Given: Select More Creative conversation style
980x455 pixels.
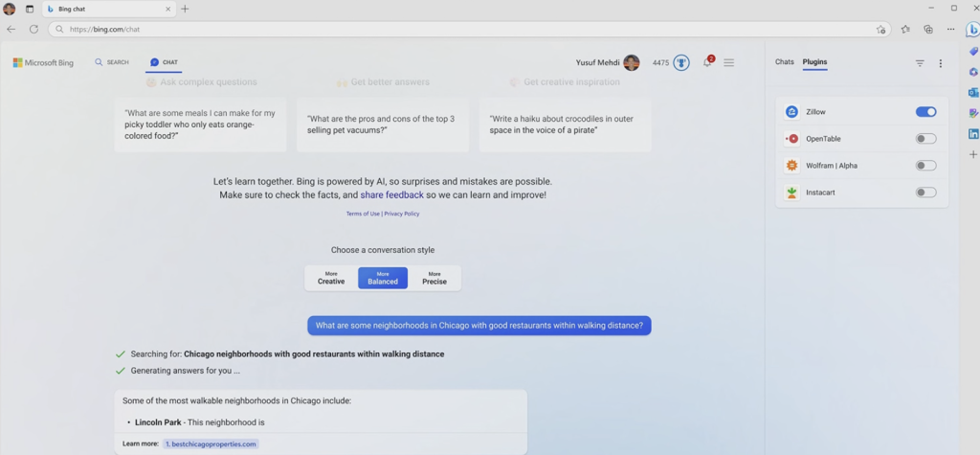Looking at the screenshot, I should (331, 278).
